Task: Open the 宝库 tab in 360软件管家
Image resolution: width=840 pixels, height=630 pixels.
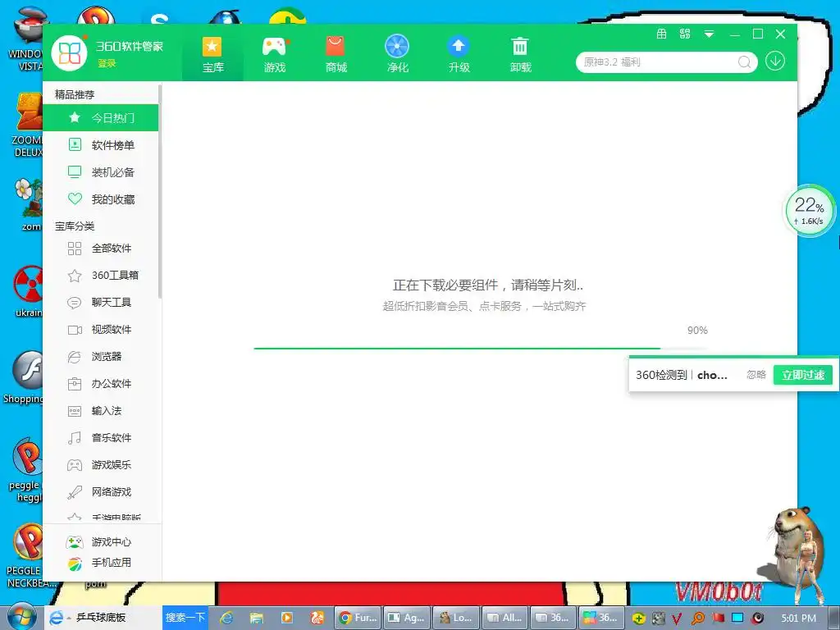Action: tap(212, 54)
